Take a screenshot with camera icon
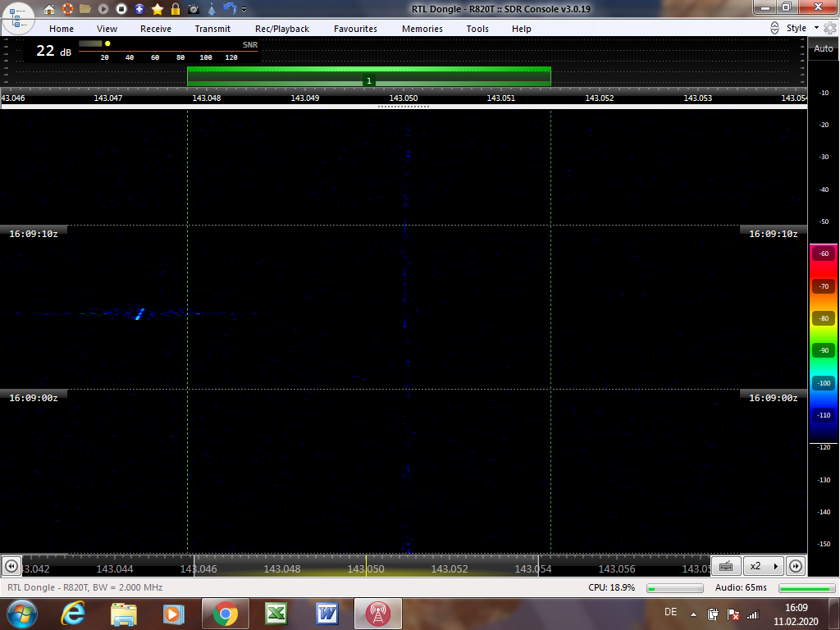 pyautogui.click(x=194, y=8)
